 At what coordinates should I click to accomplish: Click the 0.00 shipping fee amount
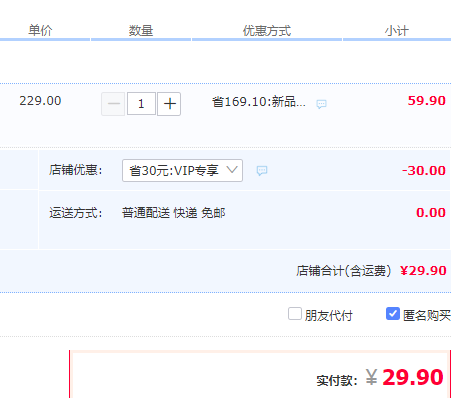click(431, 213)
